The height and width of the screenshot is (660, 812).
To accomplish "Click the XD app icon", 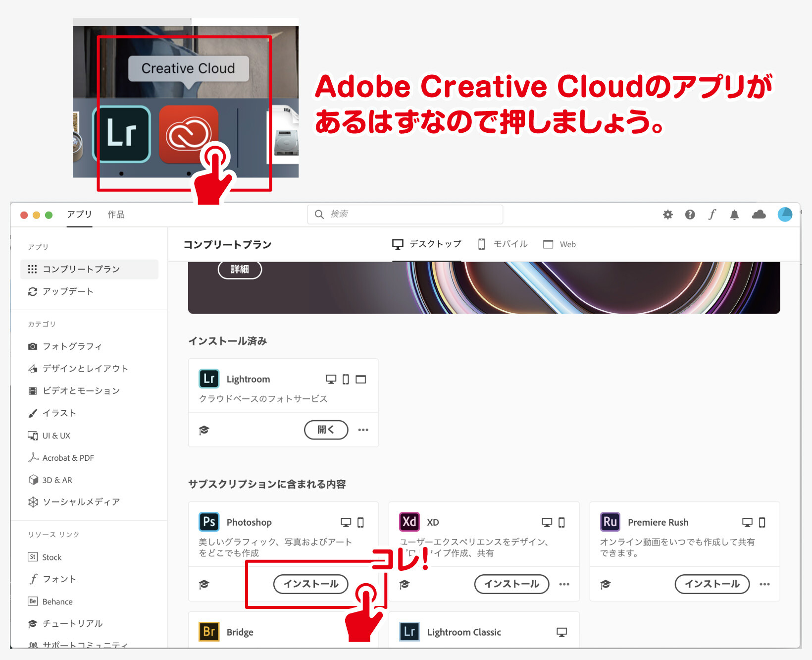I will tap(409, 522).
